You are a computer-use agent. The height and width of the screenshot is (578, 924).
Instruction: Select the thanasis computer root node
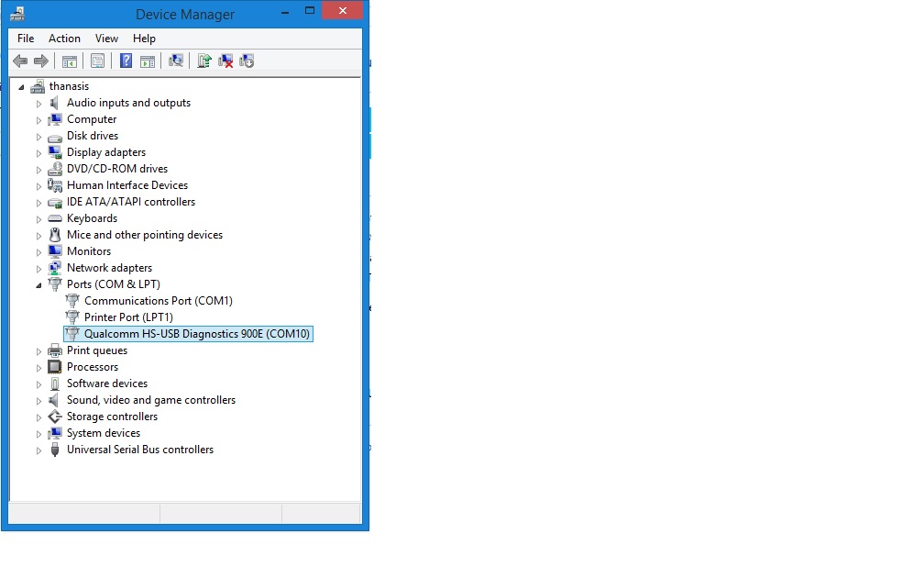[x=69, y=86]
